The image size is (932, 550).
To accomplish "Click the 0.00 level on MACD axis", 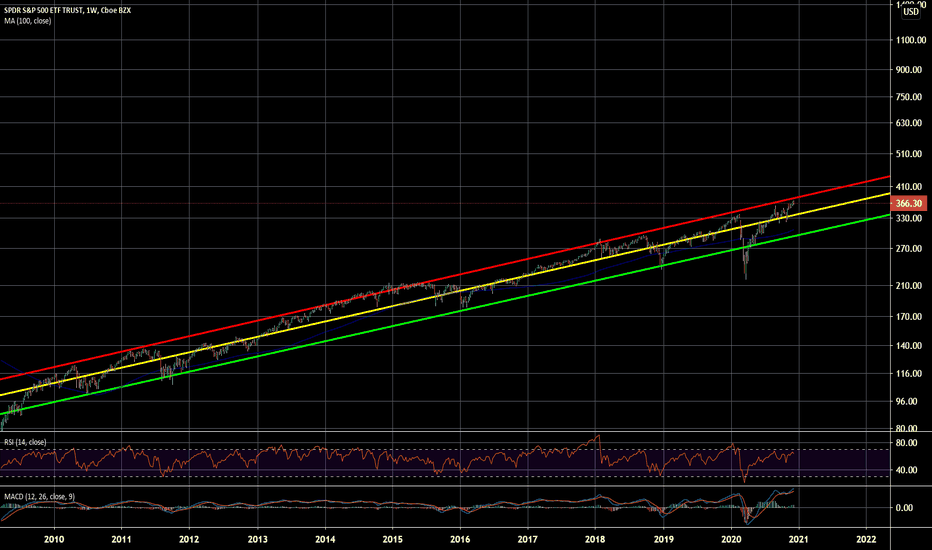I will 905,508.
